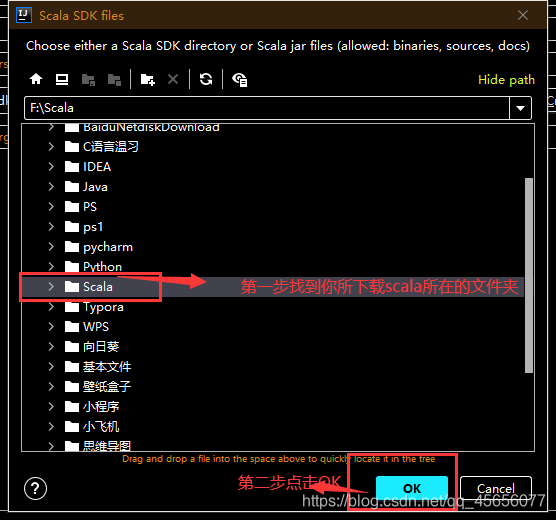Expand the C语言温习 folder

(x=51, y=146)
